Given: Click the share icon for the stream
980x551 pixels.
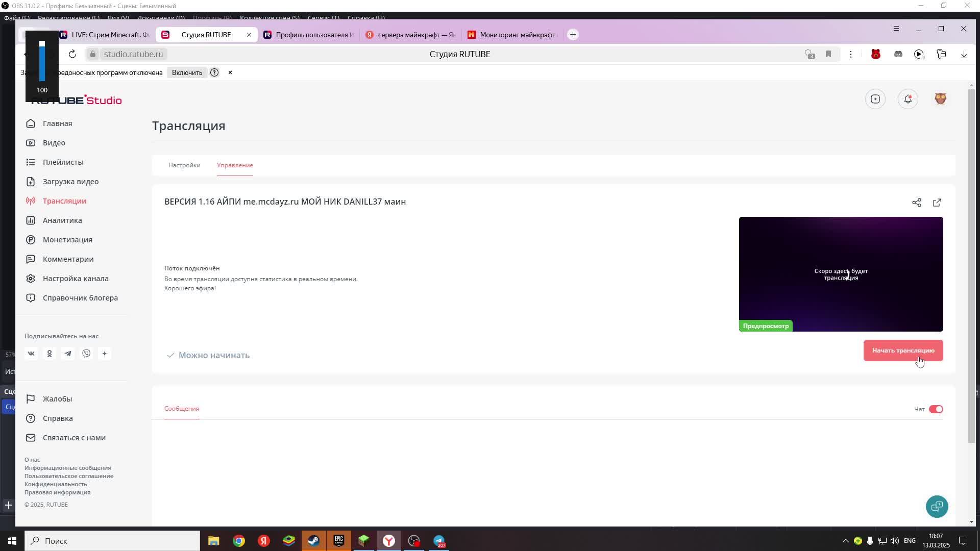Looking at the screenshot, I should (917, 203).
